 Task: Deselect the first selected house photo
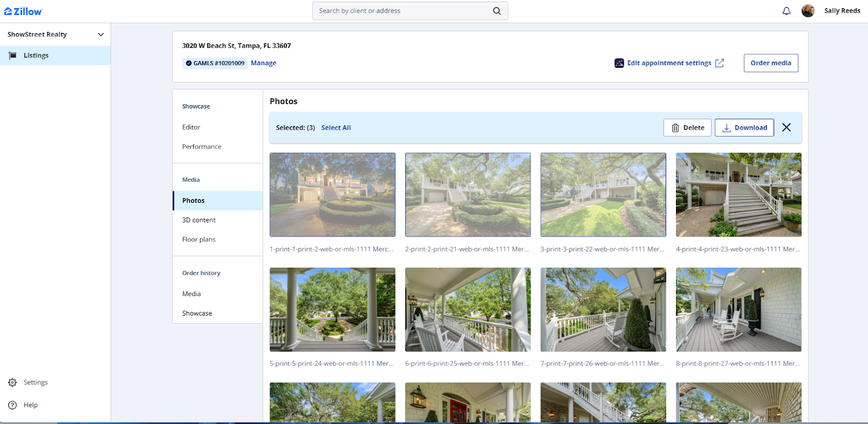(332, 195)
